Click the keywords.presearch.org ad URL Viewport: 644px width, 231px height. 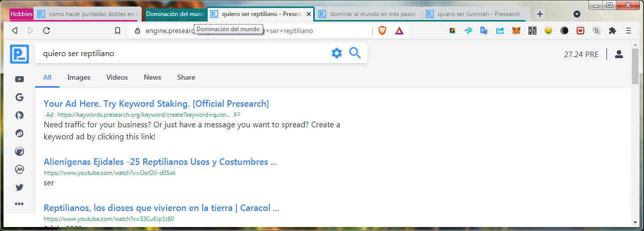click(x=144, y=115)
